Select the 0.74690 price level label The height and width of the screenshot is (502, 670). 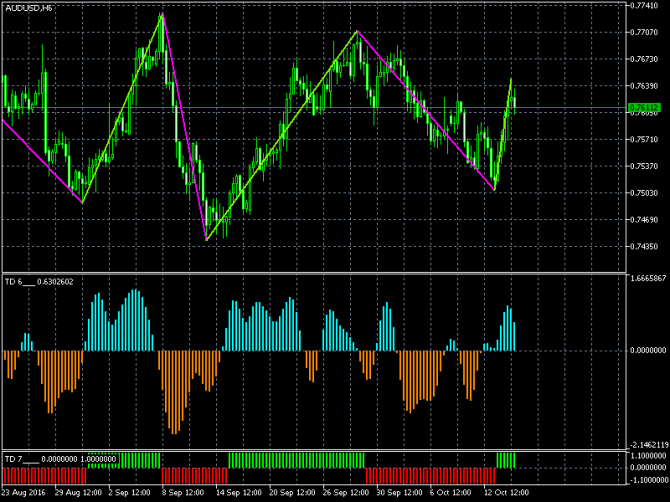click(x=644, y=220)
